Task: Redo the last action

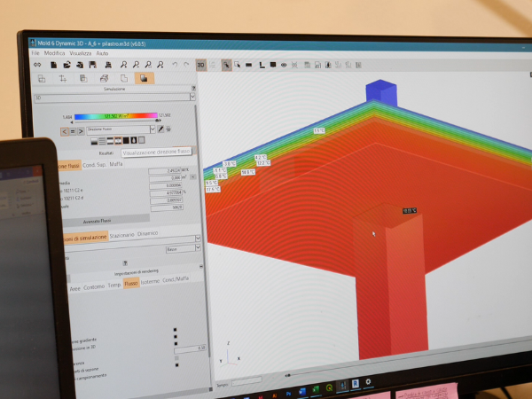Action: point(186,65)
